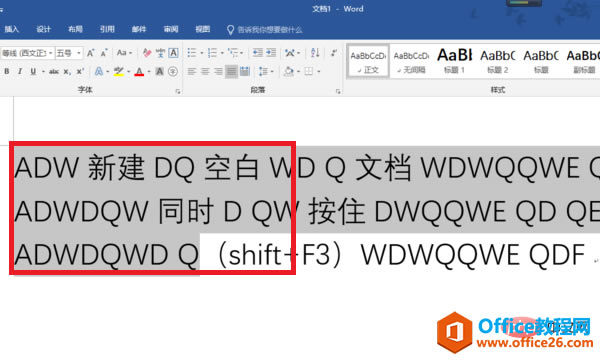This screenshot has width=600, height=360.
Task: Apply text effects outlined A icon
Action: 99,72
